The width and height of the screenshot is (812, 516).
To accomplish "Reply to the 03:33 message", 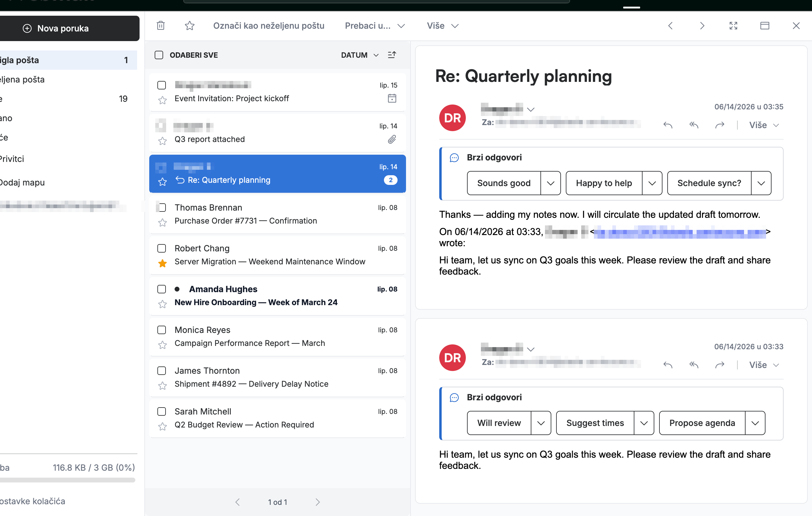I will pyautogui.click(x=668, y=365).
